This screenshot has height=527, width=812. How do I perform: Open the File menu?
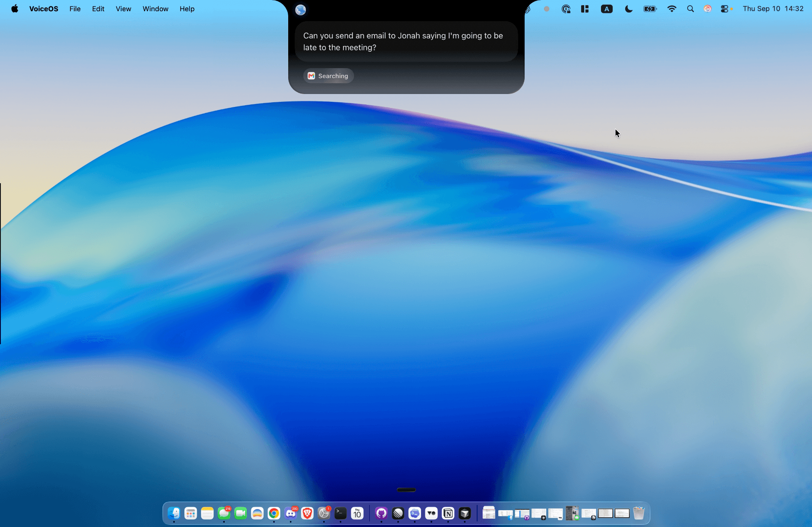pyautogui.click(x=75, y=9)
